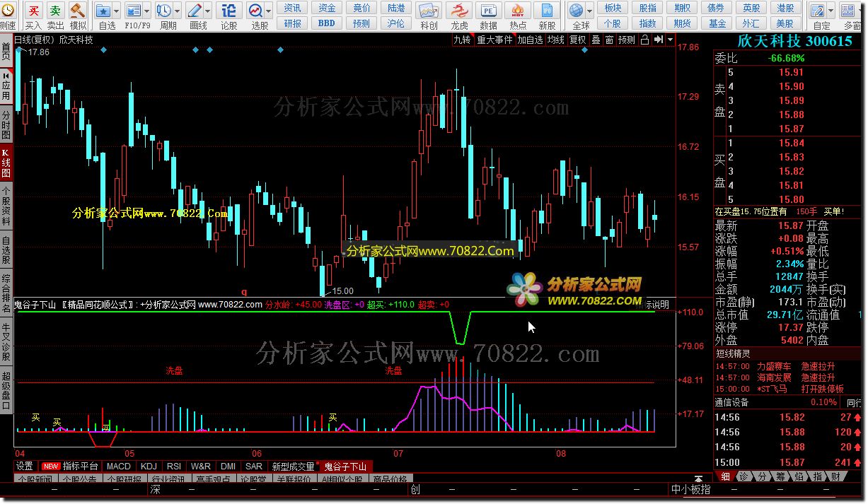Open the 超级盘口 side tab
868x504 pixels.
(6, 391)
